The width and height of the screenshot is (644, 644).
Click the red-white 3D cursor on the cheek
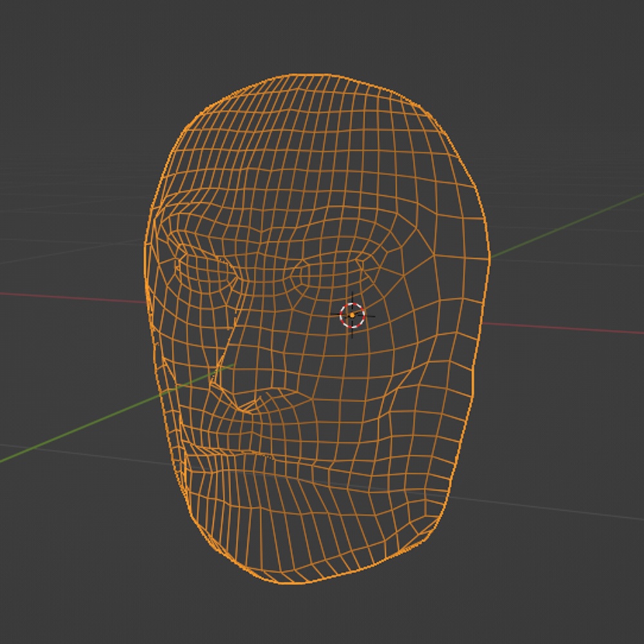[x=352, y=315]
